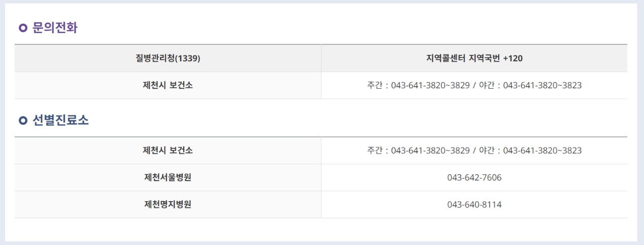Screen dimensions: 644x245
Task: Click the 지역콜센터 지역국번 header text
Action: tap(463, 58)
